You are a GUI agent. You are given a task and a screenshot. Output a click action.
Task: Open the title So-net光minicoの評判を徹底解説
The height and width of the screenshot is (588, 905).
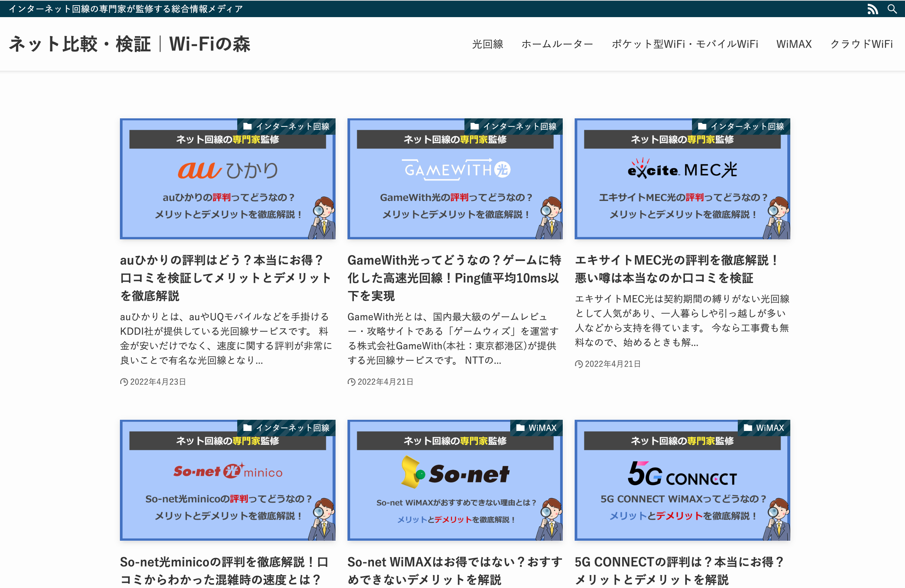pyautogui.click(x=224, y=571)
